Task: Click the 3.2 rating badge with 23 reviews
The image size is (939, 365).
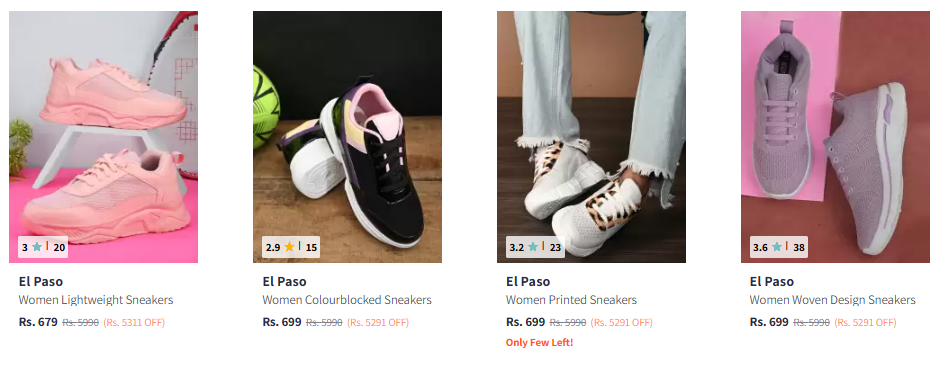Action: coord(535,247)
